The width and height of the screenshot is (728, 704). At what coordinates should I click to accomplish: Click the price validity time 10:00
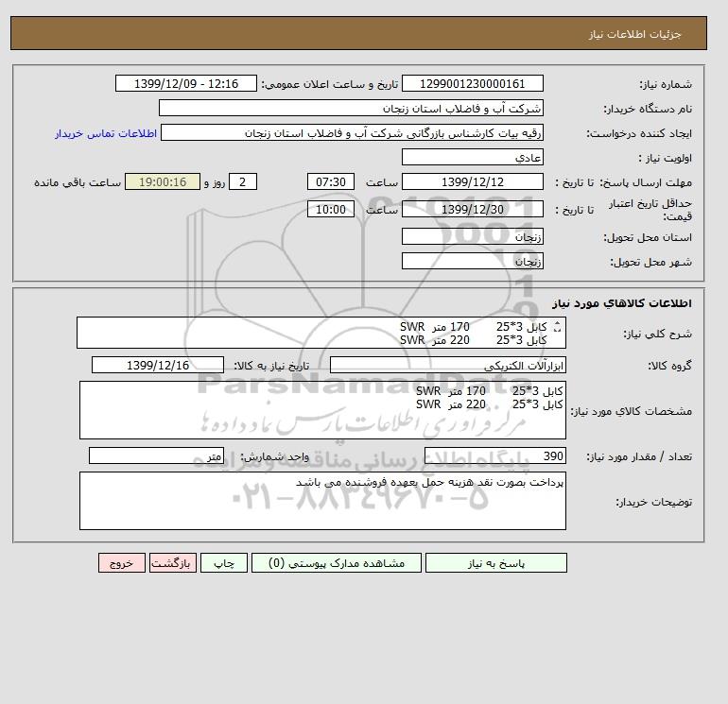coord(331,209)
